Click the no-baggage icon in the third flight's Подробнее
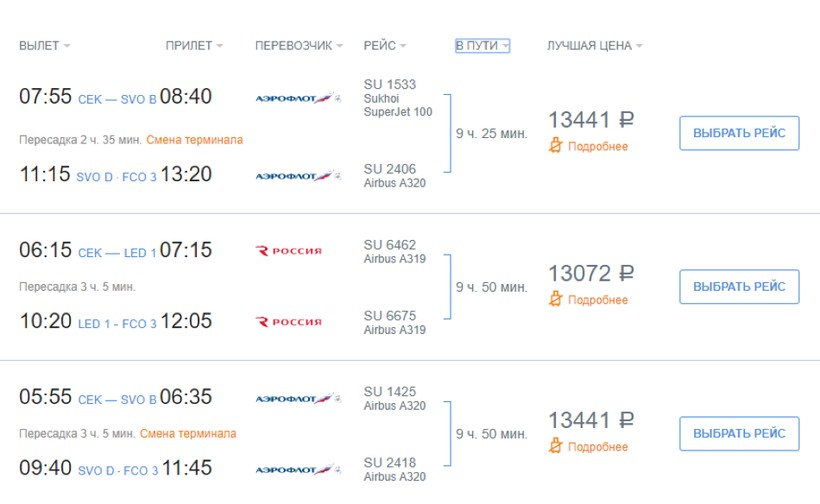The image size is (820, 504). pyautogui.click(x=557, y=446)
